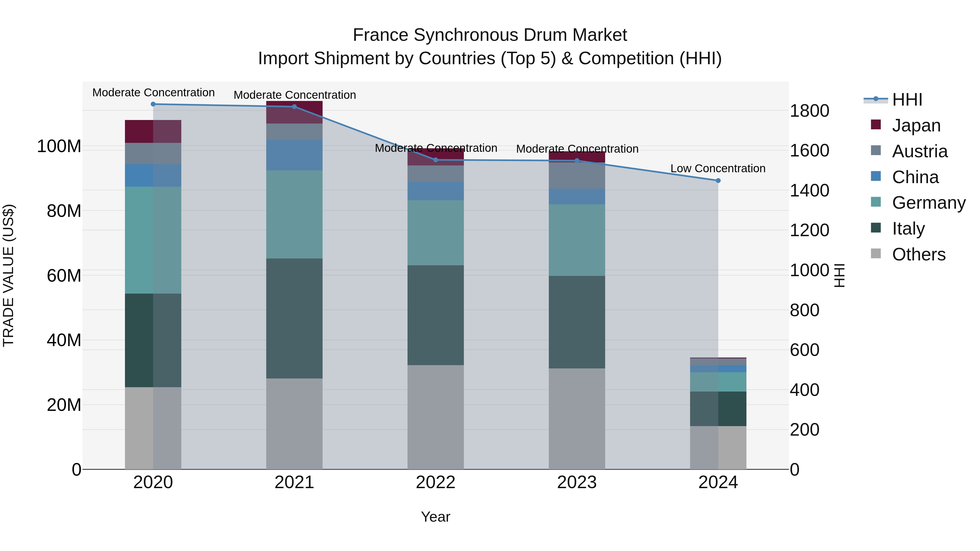Screen dimensions: 980x551
Task: Click the 400 HHI axis tick label
Action: coord(805,390)
